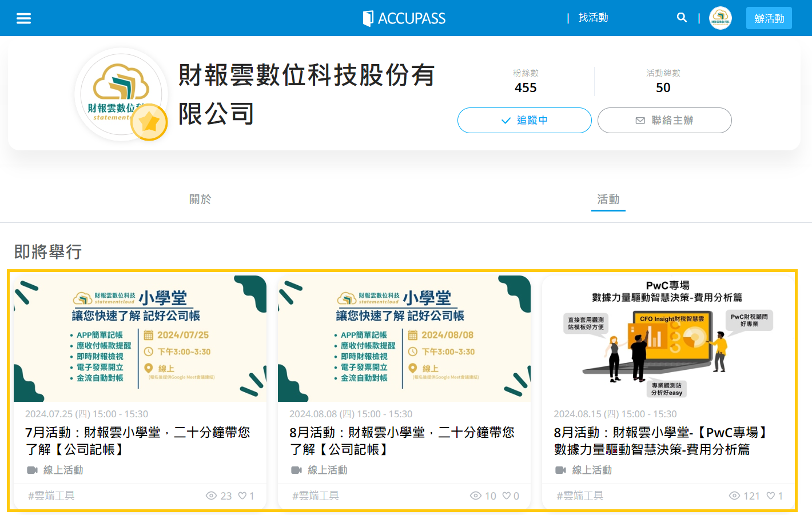
Task: Like the PwC專場 card heart icon
Action: 771,496
